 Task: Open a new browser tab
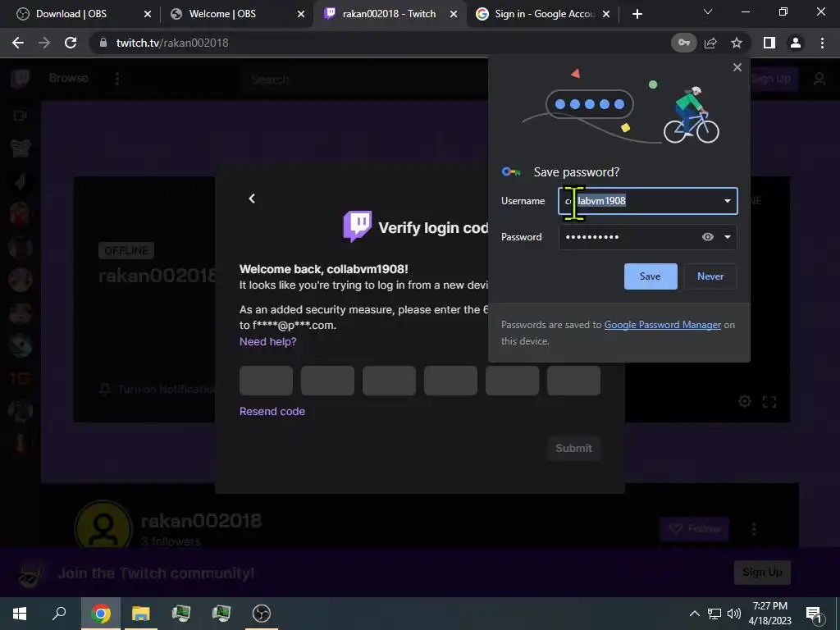click(637, 14)
